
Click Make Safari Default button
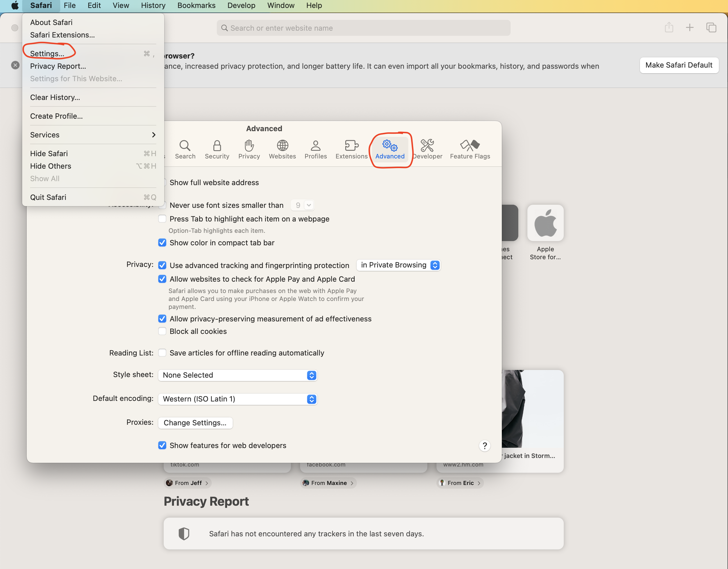pos(679,64)
